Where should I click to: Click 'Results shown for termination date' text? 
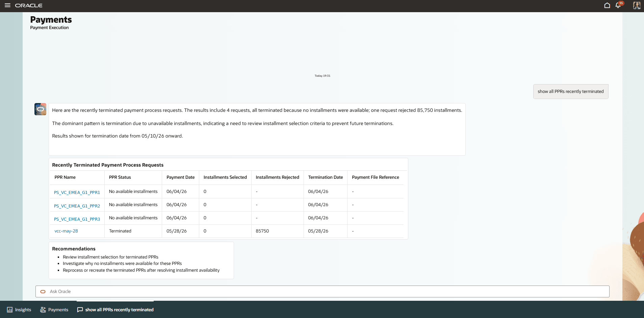[118, 136]
